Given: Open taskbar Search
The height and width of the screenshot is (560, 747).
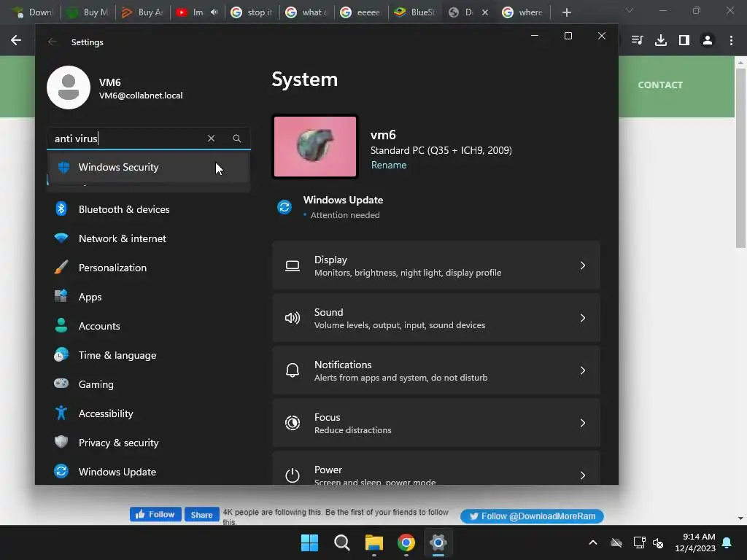Looking at the screenshot, I should click(342, 542).
